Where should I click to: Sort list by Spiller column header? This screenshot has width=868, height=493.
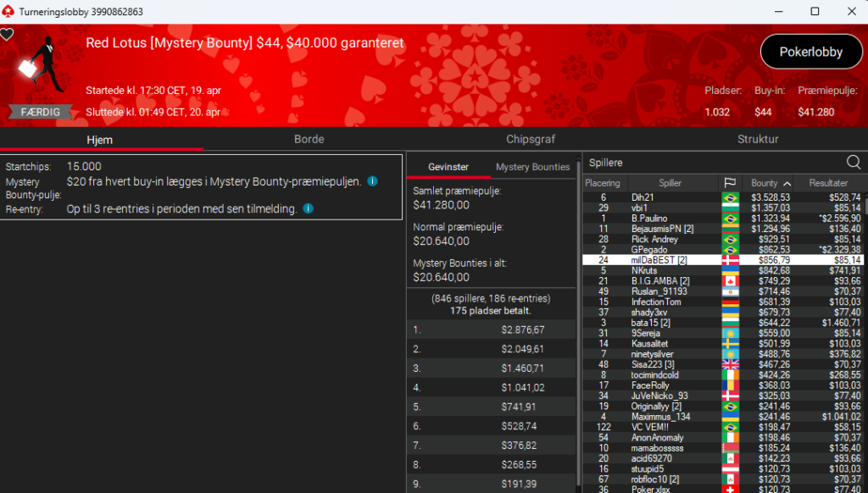click(670, 183)
